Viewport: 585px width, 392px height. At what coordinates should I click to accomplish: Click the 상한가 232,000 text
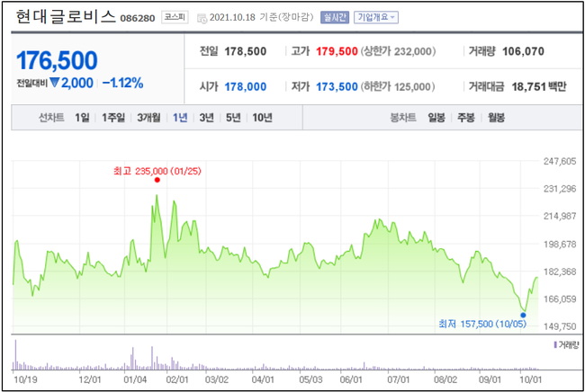pyautogui.click(x=398, y=51)
